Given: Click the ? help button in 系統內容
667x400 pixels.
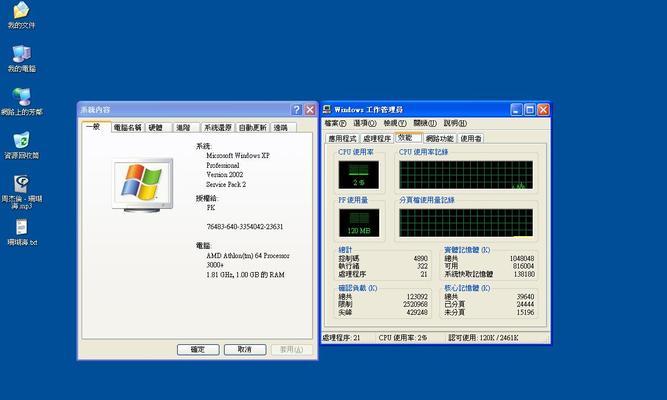Looking at the screenshot, I should [296, 110].
